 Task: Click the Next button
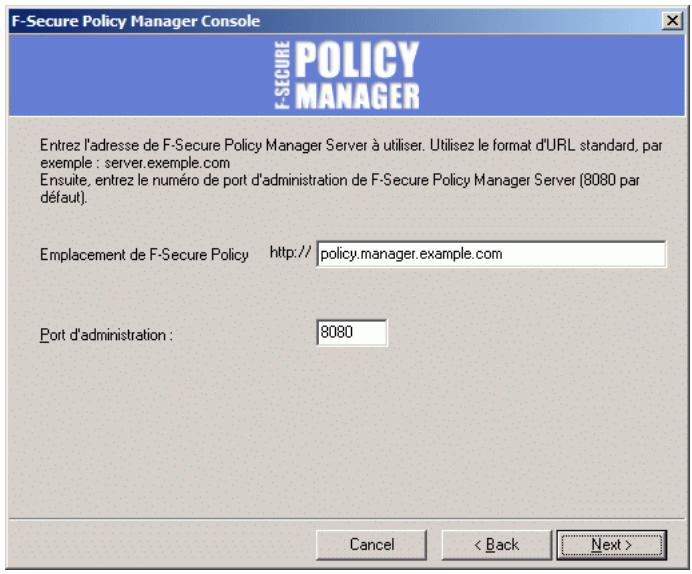tap(611, 545)
